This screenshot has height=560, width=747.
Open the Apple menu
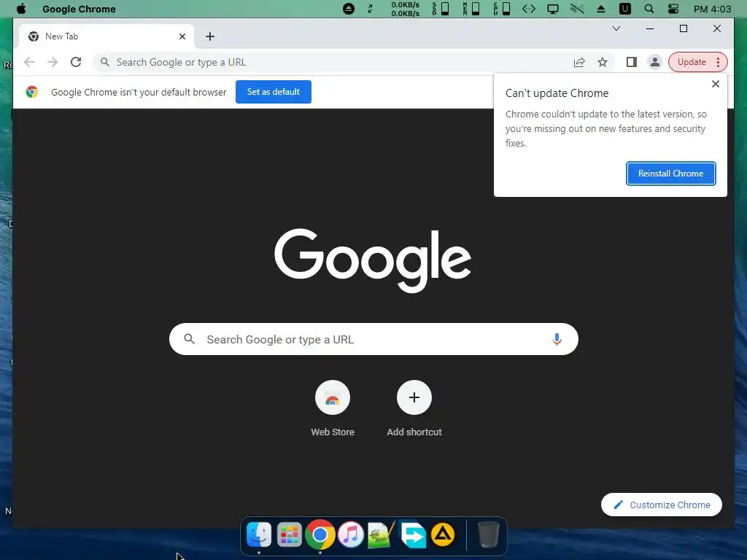coord(21,9)
